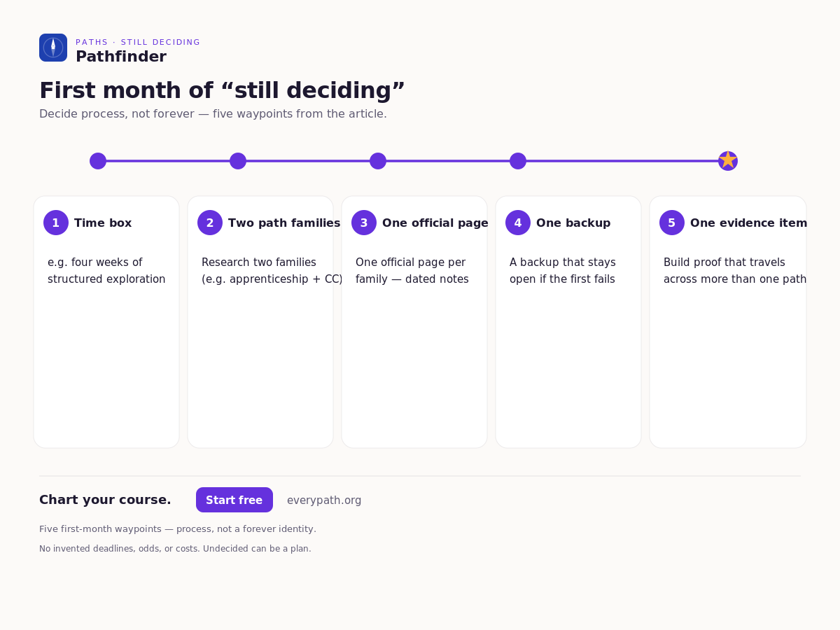Select the third timeline dot

pos(378,161)
